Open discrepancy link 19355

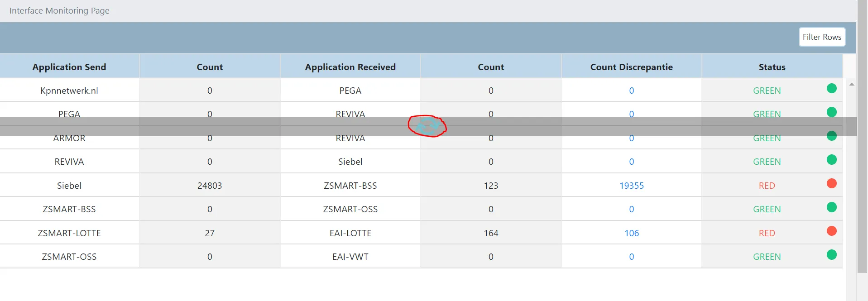pyautogui.click(x=632, y=186)
